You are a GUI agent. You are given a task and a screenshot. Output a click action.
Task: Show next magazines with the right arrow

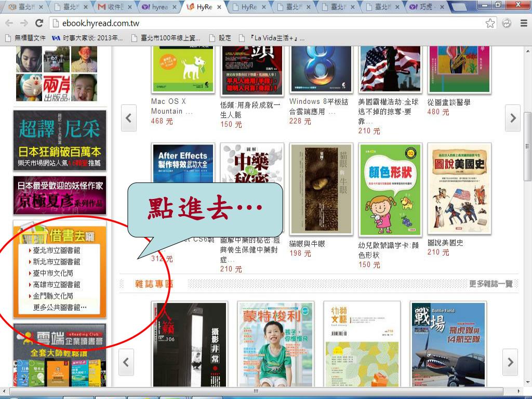click(x=510, y=362)
